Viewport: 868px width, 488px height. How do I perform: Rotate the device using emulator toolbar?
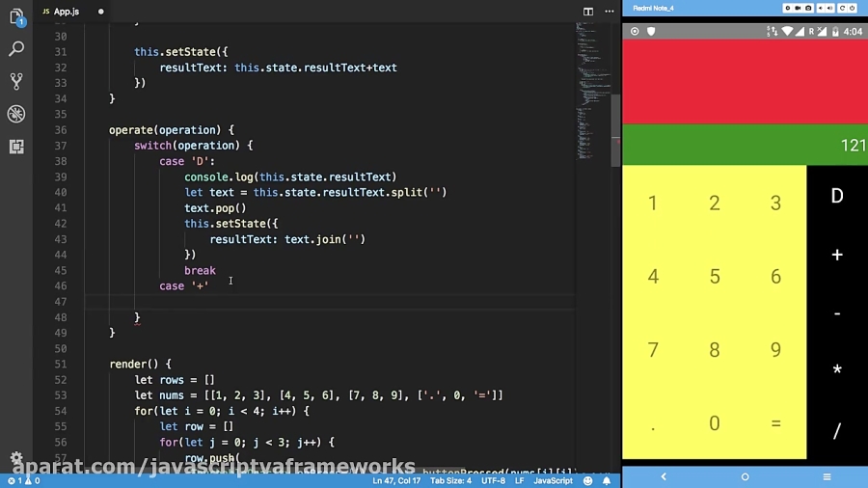[x=842, y=9]
